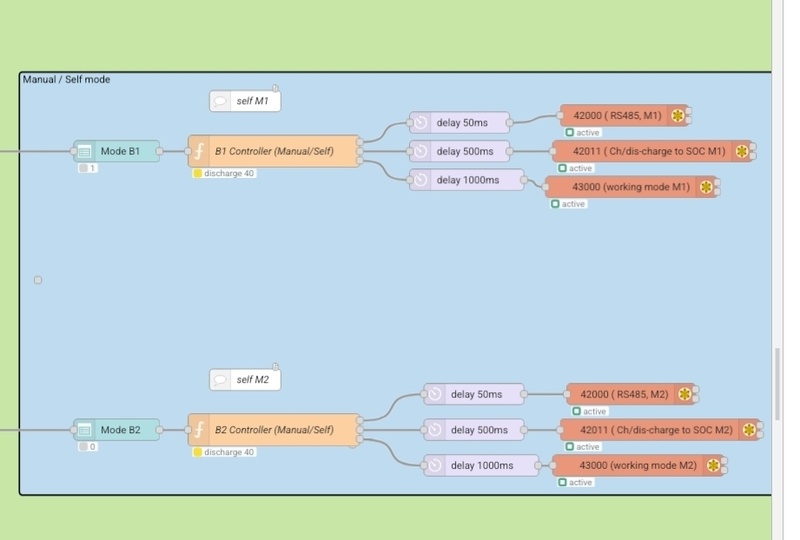Image resolution: width=800 pixels, height=540 pixels.
Task: Click modbus icon on 43000 working mode M1
Action: tap(706, 187)
